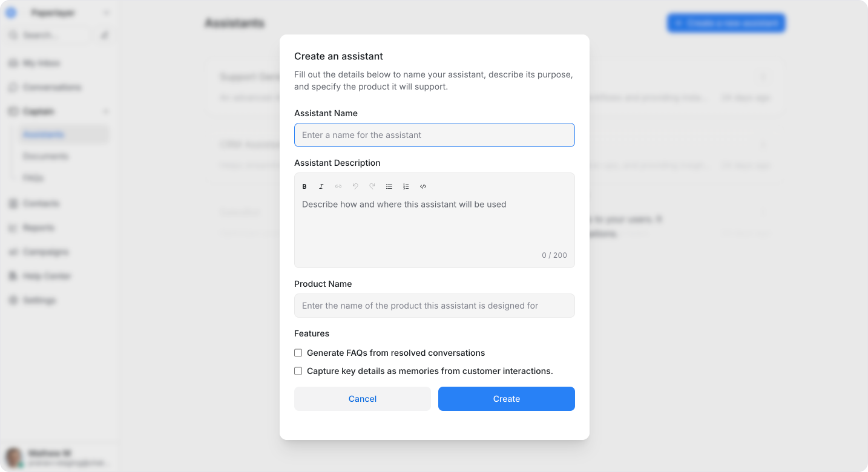Collapse the Captain sidebar section
The width and height of the screenshot is (868, 472).
tap(106, 111)
